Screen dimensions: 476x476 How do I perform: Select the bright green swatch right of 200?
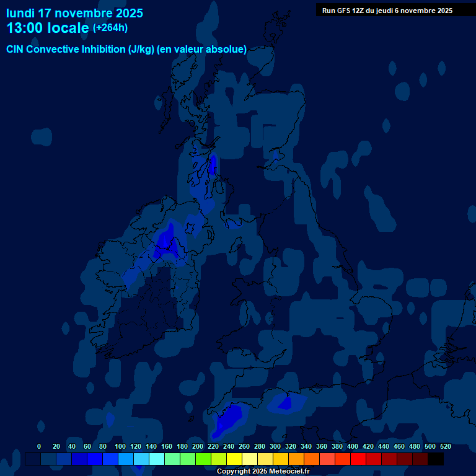click(x=203, y=459)
